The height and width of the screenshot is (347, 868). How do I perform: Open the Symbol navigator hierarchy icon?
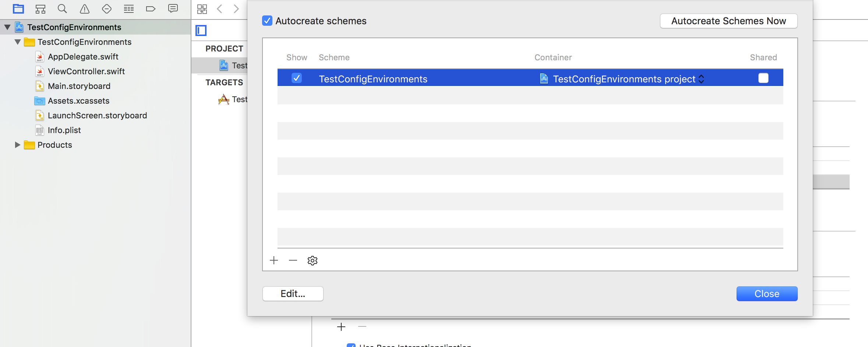point(40,9)
